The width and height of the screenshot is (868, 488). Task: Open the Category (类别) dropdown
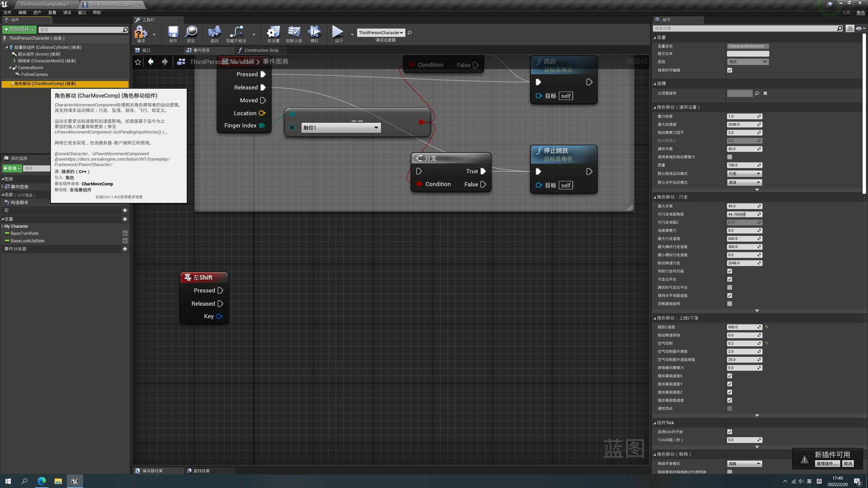click(748, 62)
